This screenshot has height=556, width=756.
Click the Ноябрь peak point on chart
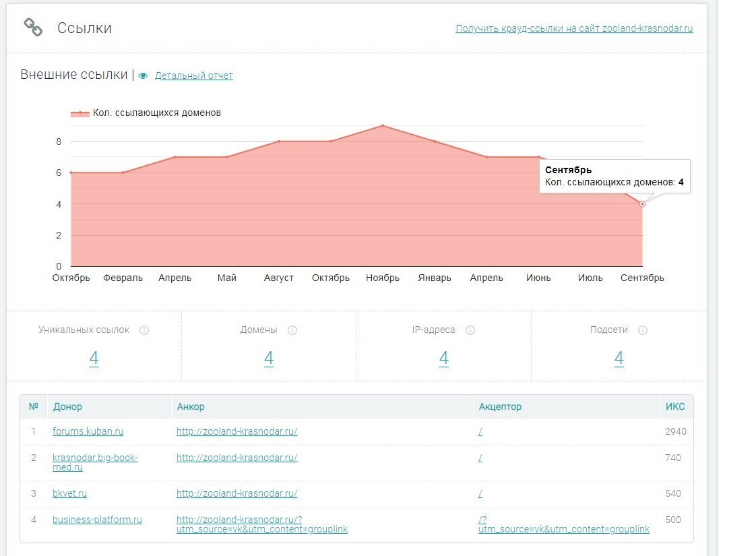point(383,126)
